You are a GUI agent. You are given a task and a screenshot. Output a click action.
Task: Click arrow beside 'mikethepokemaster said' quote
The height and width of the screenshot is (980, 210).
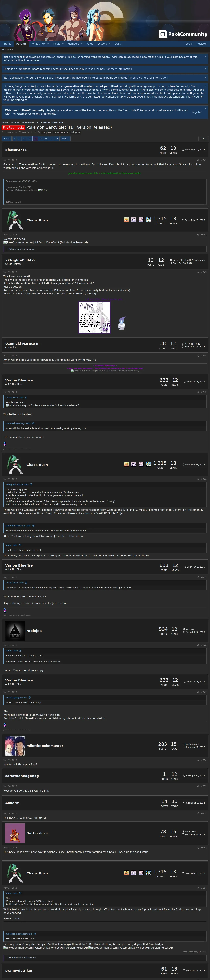[x=35, y=934]
